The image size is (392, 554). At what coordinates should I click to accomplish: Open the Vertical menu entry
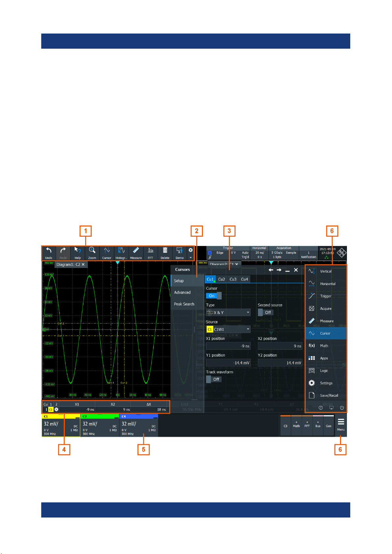[326, 271]
